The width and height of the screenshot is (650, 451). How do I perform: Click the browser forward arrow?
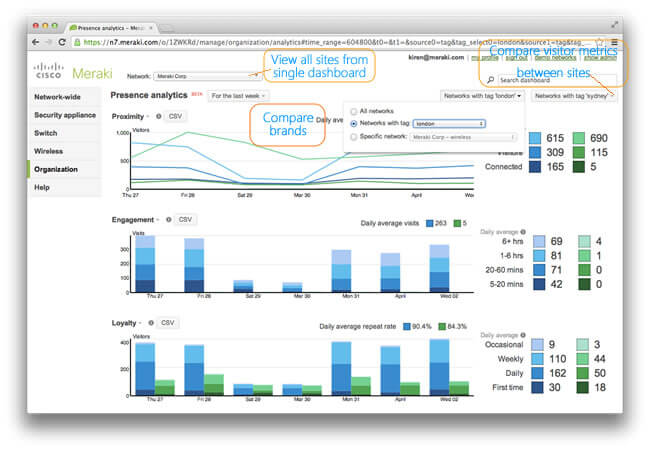(49, 42)
